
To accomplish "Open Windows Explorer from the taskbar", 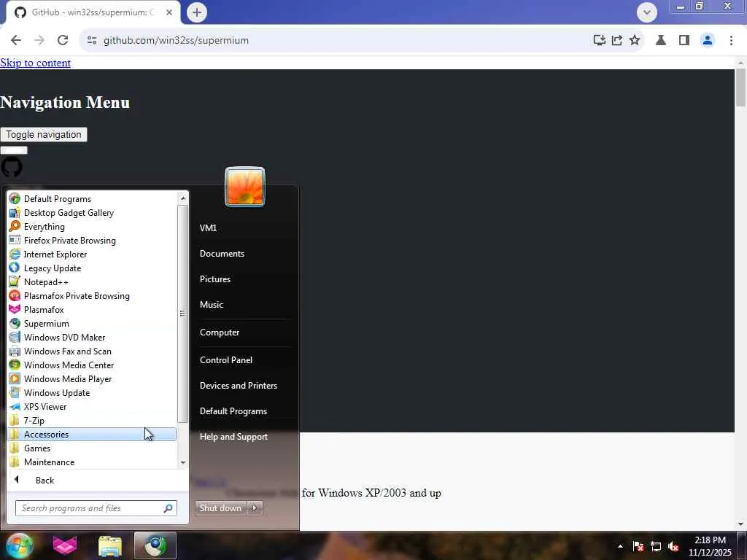I will pos(110,545).
